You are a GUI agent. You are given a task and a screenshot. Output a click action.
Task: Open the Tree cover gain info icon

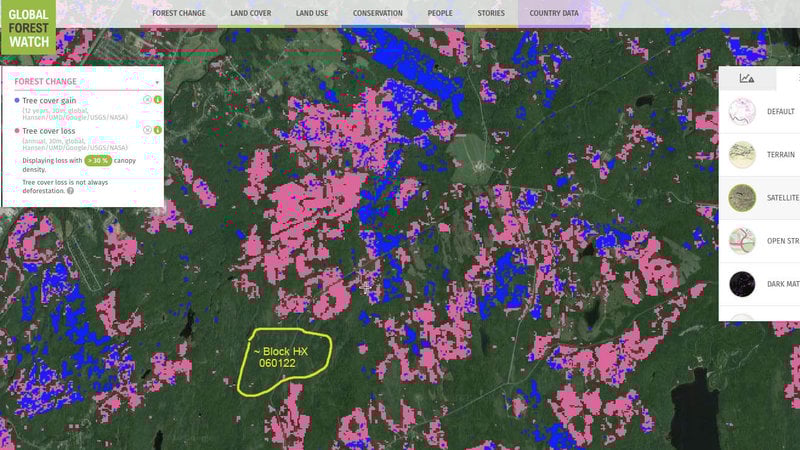pos(158,100)
